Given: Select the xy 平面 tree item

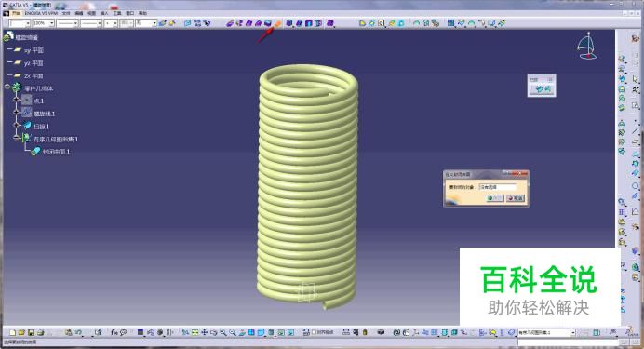Looking at the screenshot, I should (33, 50).
